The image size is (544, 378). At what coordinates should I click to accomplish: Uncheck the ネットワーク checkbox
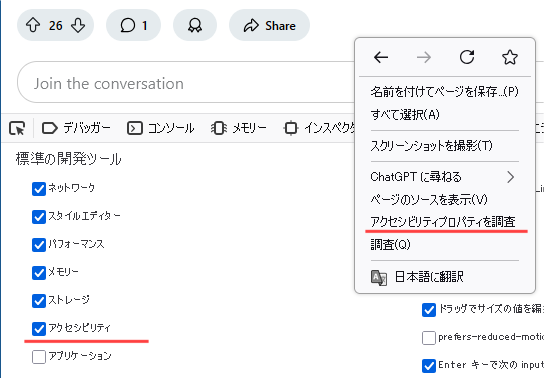pyautogui.click(x=39, y=189)
